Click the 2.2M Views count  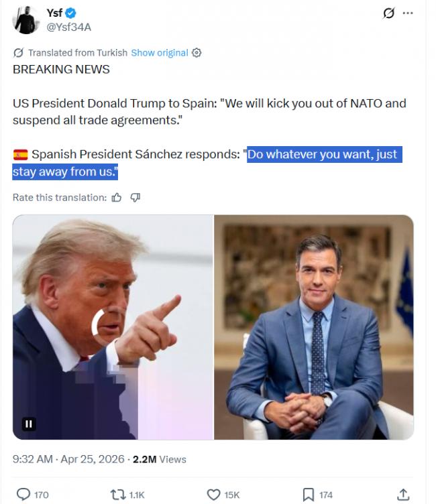point(160,459)
